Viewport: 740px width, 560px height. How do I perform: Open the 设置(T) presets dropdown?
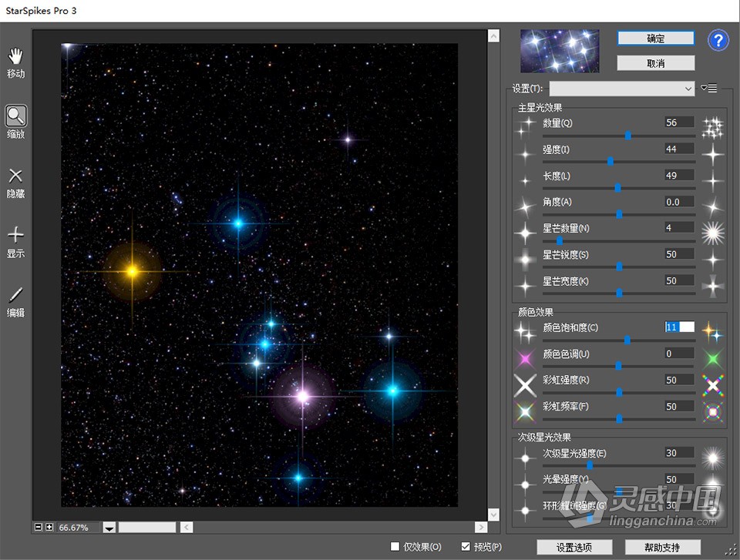[689, 88]
